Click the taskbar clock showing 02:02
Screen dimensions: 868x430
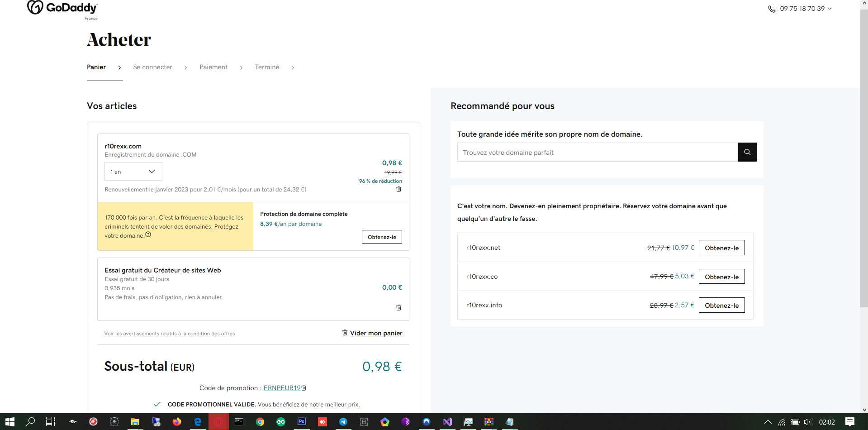pyautogui.click(x=827, y=422)
